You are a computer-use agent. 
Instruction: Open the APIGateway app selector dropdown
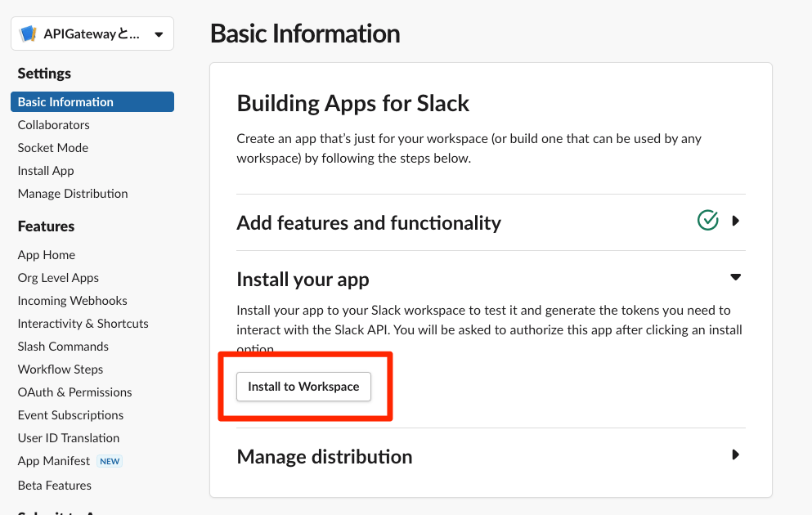click(158, 34)
